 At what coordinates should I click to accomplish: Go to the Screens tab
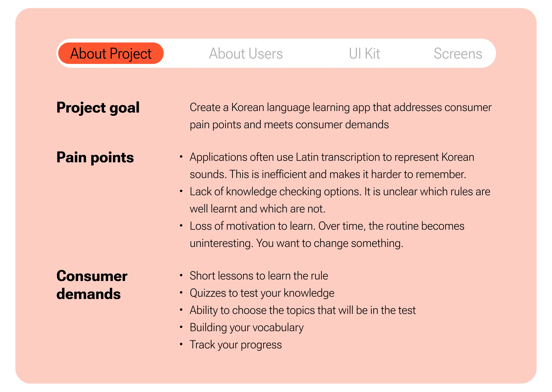coord(458,53)
